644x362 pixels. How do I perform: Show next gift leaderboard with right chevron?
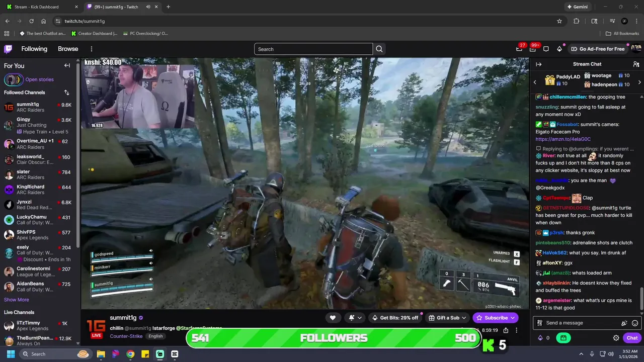[639, 82]
